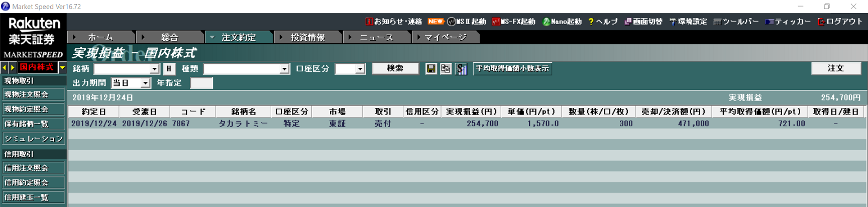Open ヘルプ help
This screenshot has height=207, width=868.
[x=603, y=22]
